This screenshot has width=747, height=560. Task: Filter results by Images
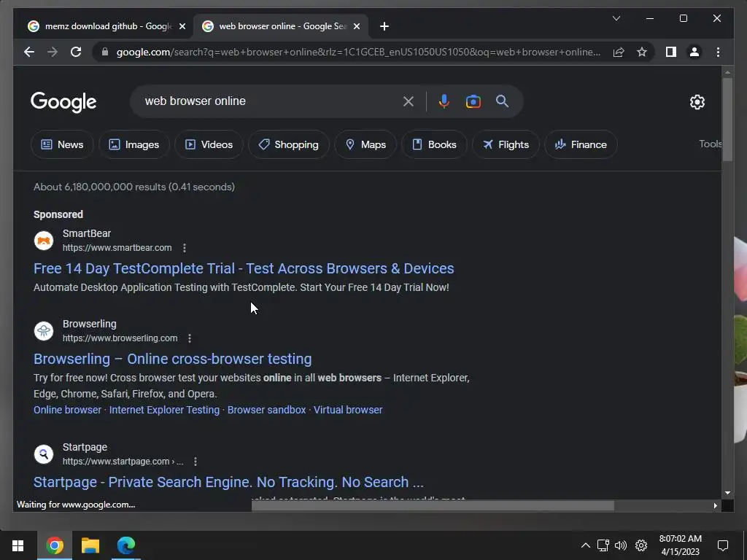click(x=134, y=144)
